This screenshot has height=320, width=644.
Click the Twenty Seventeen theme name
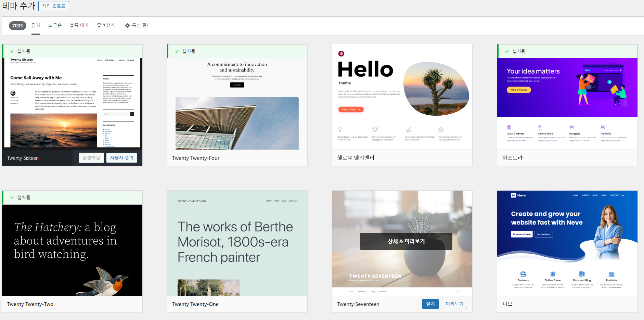click(x=358, y=304)
